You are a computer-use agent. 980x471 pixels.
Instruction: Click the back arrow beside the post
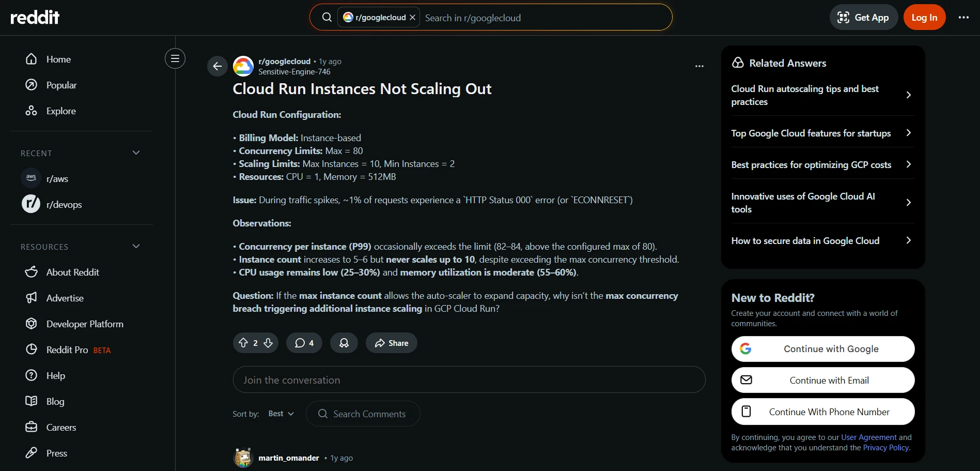[x=217, y=66]
